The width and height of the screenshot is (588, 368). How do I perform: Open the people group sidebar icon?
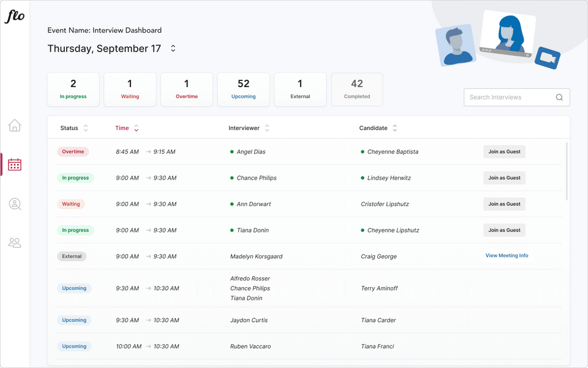click(15, 243)
